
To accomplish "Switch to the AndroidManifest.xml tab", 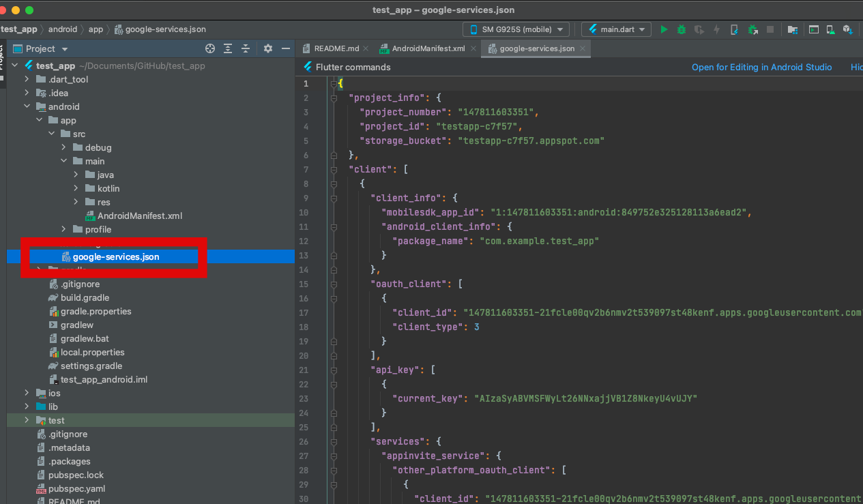I will click(x=428, y=48).
